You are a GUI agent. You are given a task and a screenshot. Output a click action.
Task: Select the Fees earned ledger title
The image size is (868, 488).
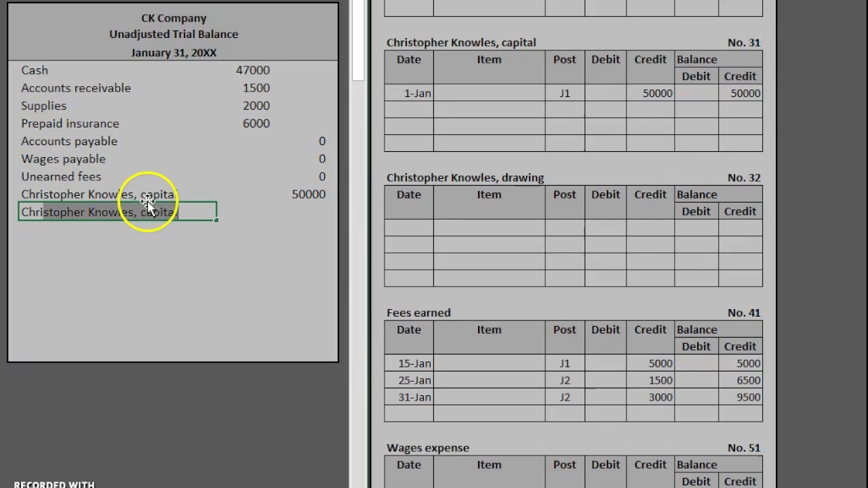[x=418, y=312]
